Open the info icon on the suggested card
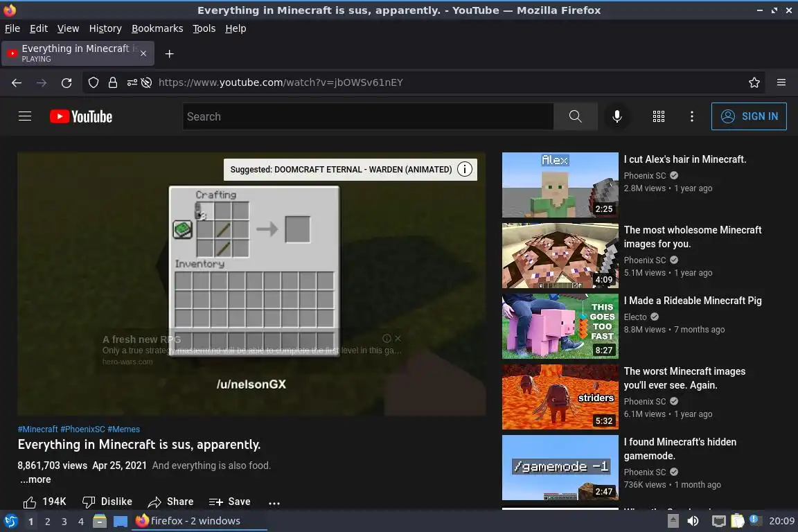The image size is (798, 532). pos(464,170)
